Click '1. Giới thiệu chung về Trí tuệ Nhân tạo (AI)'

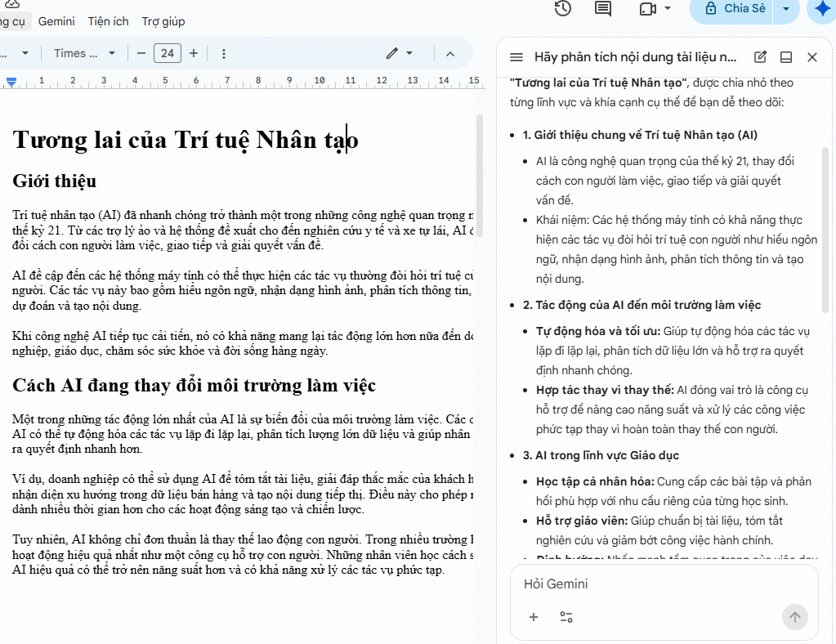(640, 135)
